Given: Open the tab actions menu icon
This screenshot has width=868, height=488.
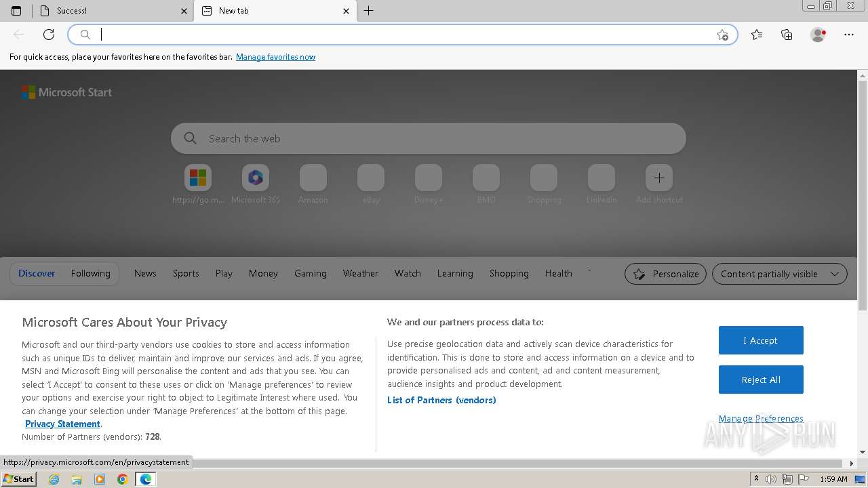Looking at the screenshot, I should [x=16, y=11].
